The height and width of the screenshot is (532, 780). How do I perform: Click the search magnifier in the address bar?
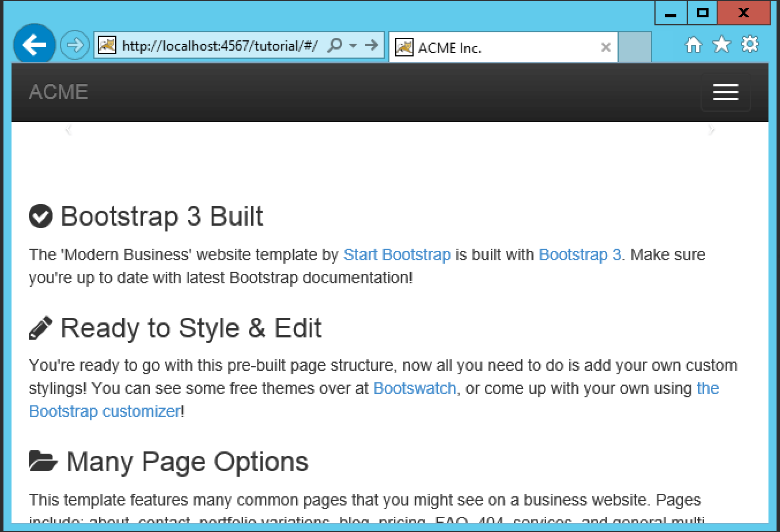click(x=335, y=45)
